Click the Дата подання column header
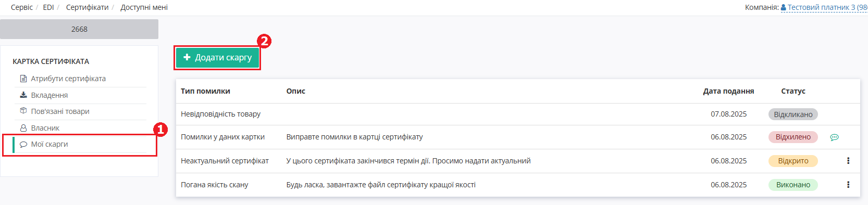The image size is (868, 205). (x=728, y=91)
